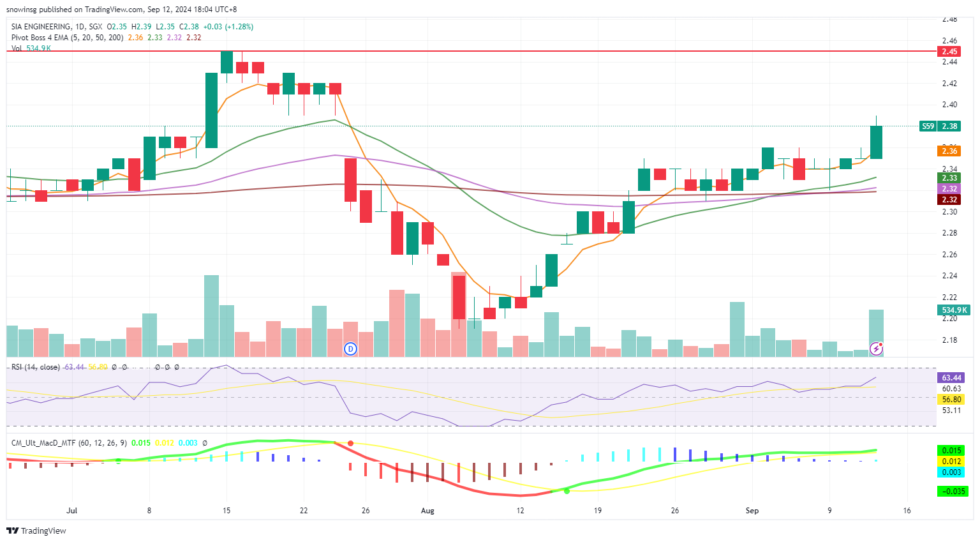Click the red MACD bearish crossover dot

[x=350, y=443]
